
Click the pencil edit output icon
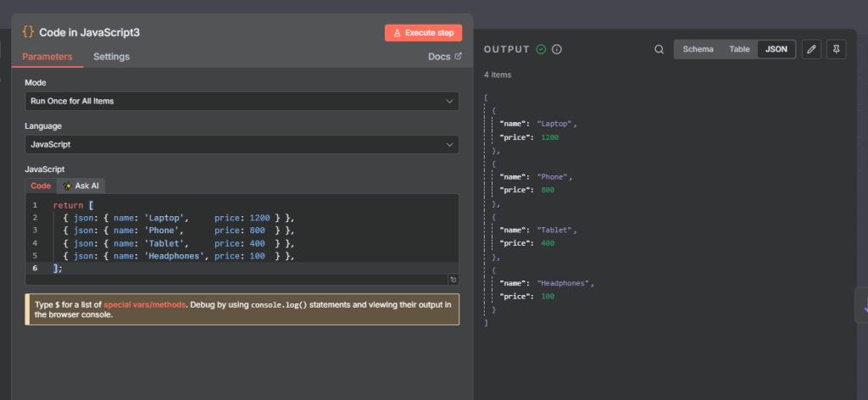tap(811, 49)
